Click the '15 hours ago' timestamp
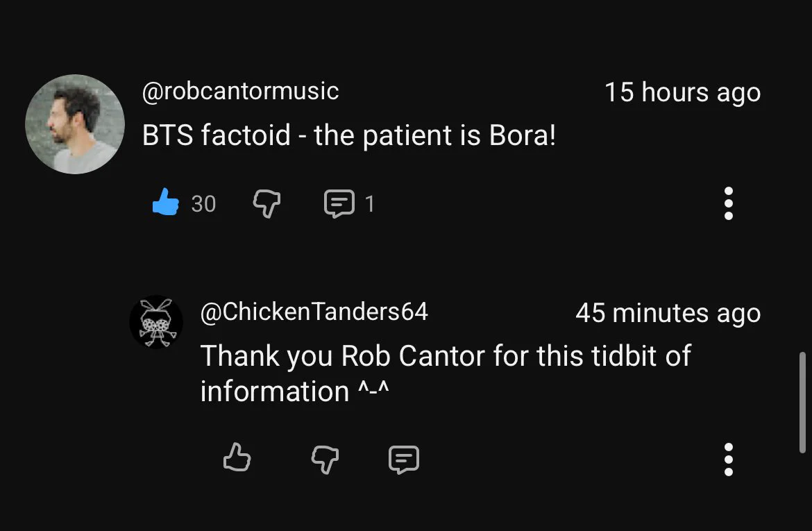812x531 pixels. (682, 93)
